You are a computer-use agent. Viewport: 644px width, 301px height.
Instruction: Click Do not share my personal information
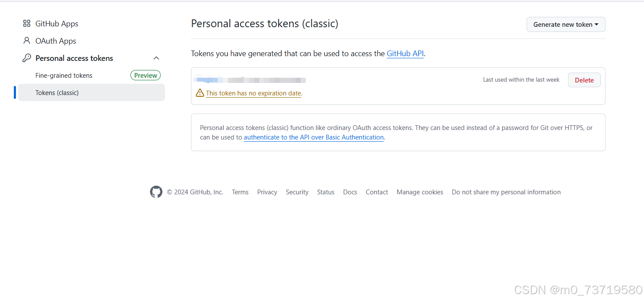click(x=506, y=192)
